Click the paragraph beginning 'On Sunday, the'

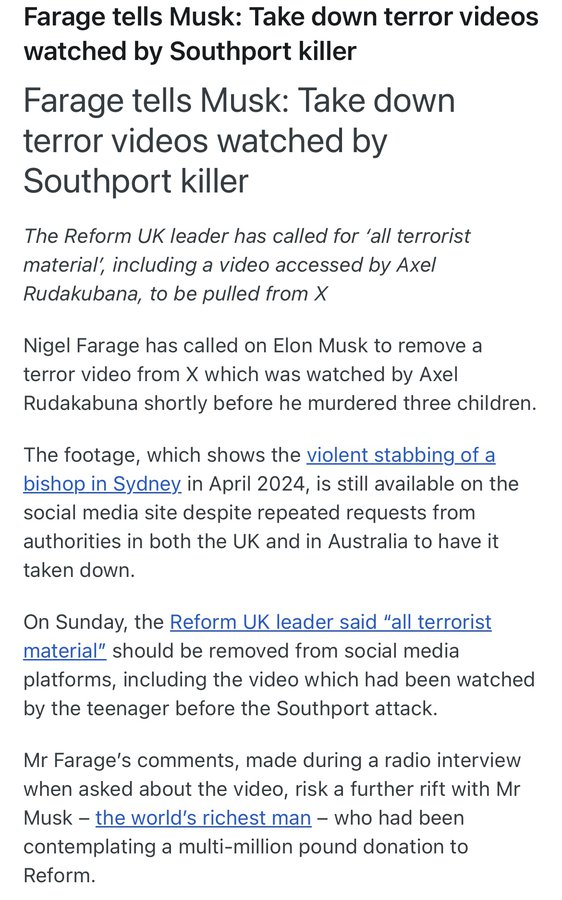click(x=279, y=665)
